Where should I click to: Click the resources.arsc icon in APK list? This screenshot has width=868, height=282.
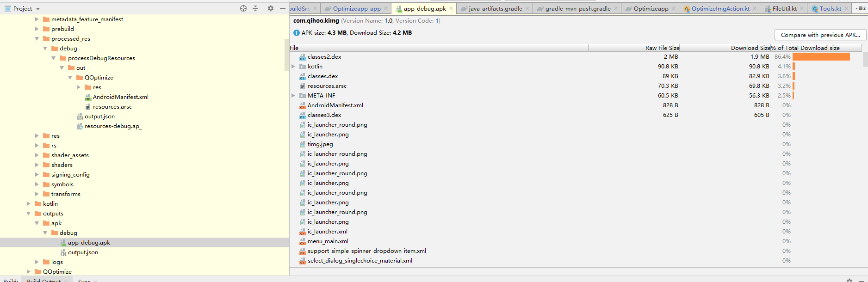coord(303,86)
